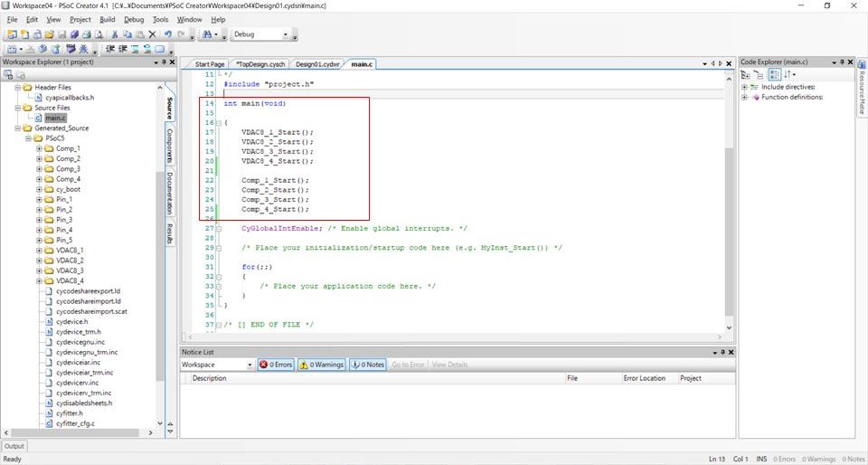This screenshot has height=465, width=868.
Task: Toggle the 0 Notes filter
Action: 368,365
